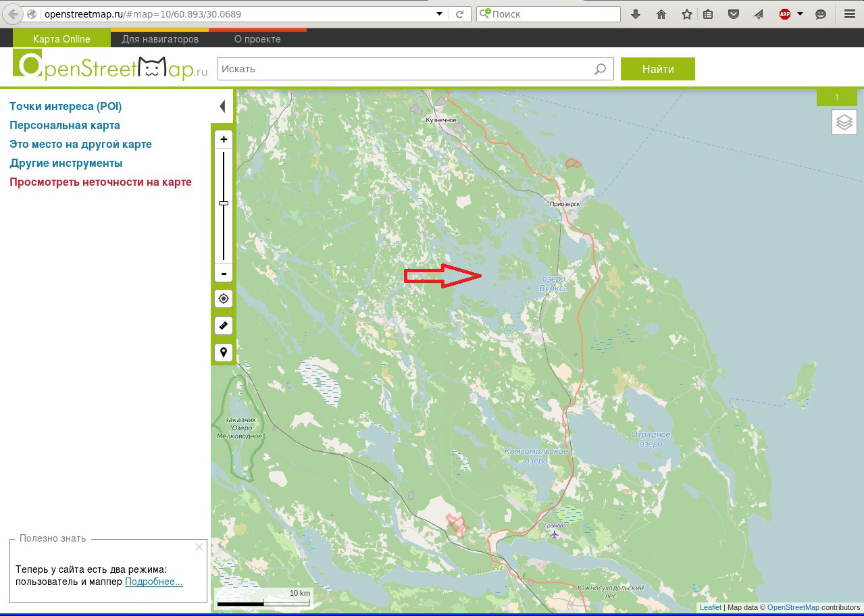Close the Полезно знать hint box
Viewport: 864px width, 616px height.
[x=199, y=547]
